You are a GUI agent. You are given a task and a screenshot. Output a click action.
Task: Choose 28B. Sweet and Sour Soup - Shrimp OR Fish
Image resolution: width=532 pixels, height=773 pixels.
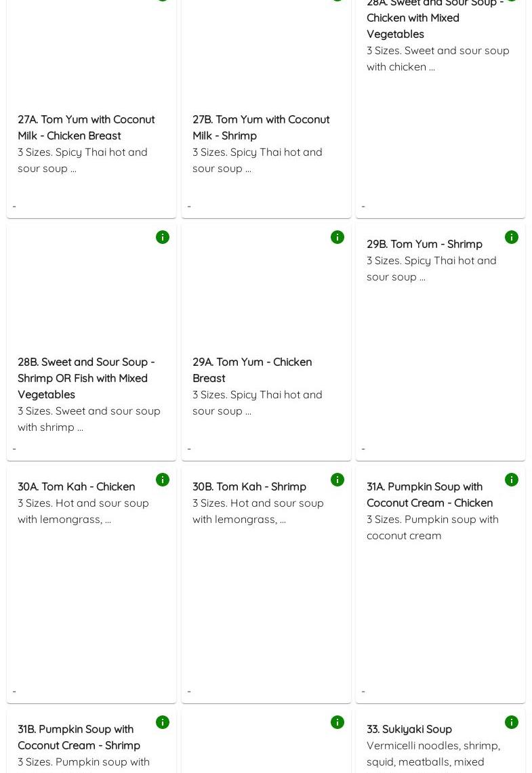86,378
